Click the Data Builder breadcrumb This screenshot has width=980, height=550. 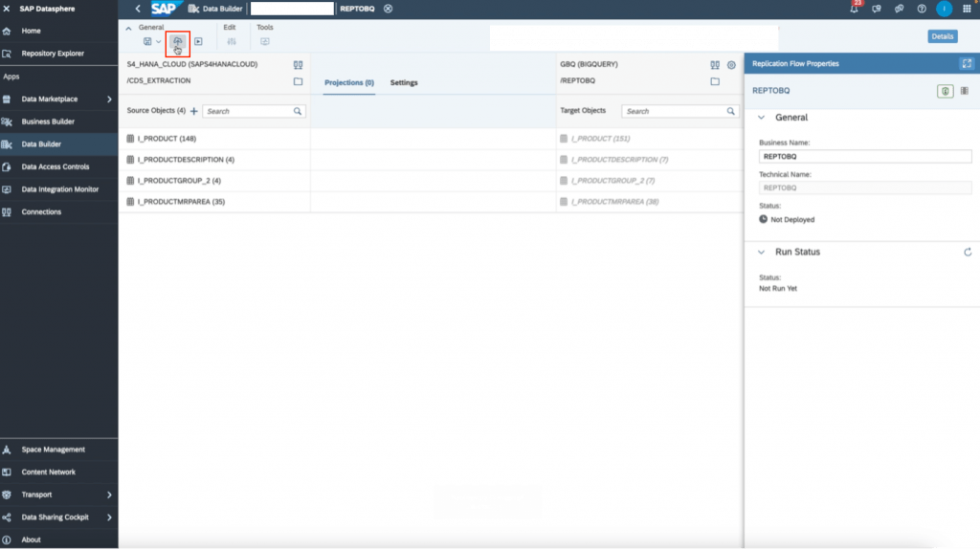215,9
